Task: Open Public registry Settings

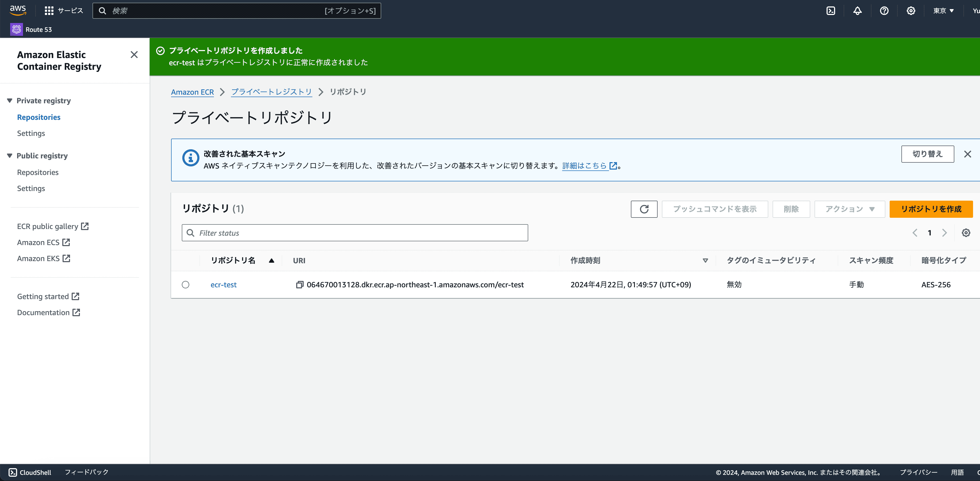Action: point(31,189)
